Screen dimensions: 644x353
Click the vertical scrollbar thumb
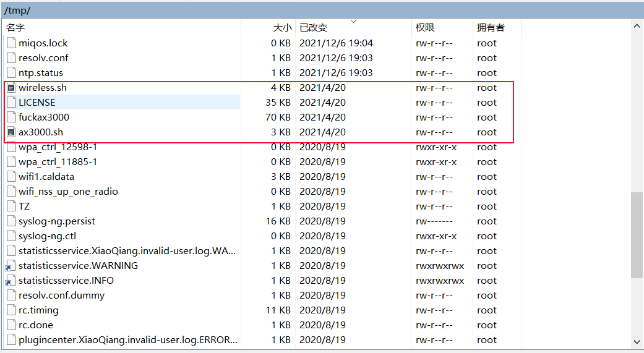pyautogui.click(x=637, y=235)
